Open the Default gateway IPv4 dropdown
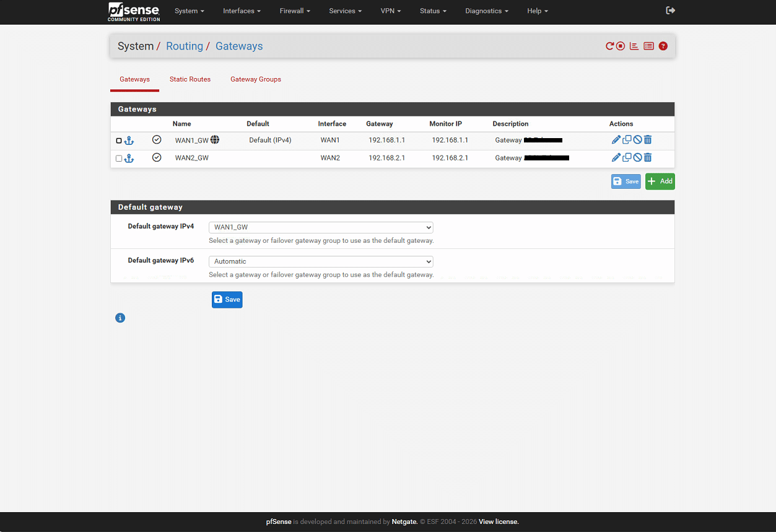 [x=321, y=227]
